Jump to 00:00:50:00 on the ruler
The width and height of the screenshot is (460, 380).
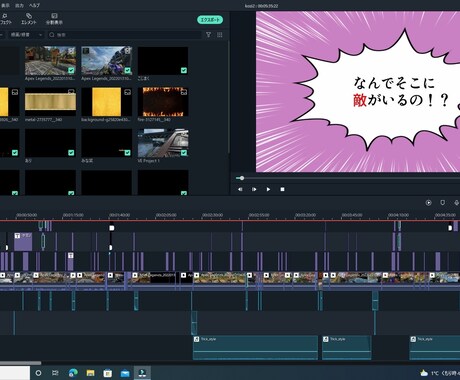[27, 215]
